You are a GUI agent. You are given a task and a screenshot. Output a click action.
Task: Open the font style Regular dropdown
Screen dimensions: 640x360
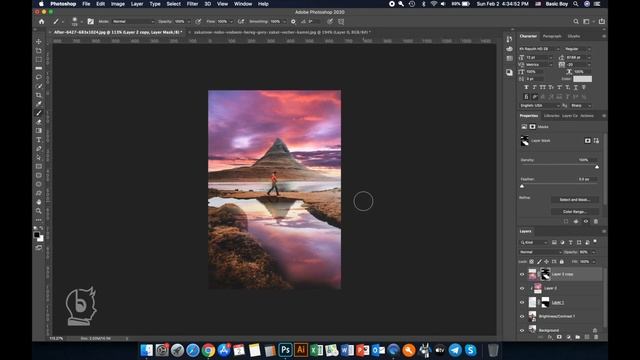577,49
